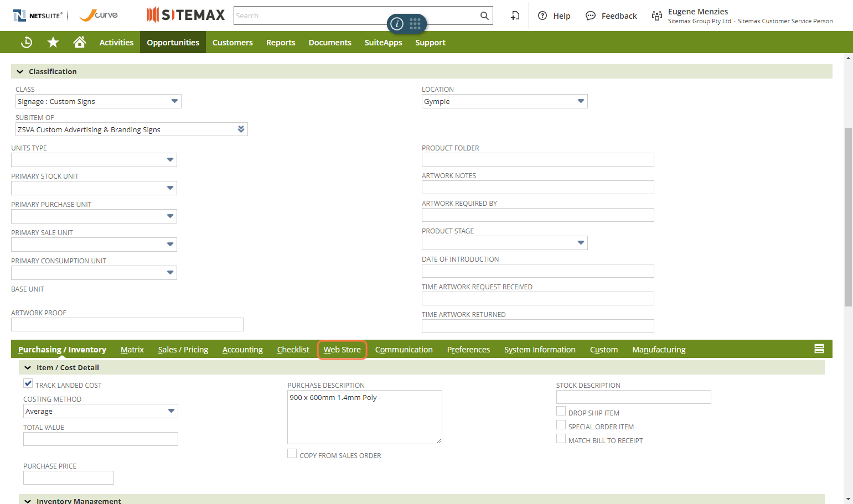Check the Special Order Item box
Screen dimensions: 853x504
coord(561,425)
